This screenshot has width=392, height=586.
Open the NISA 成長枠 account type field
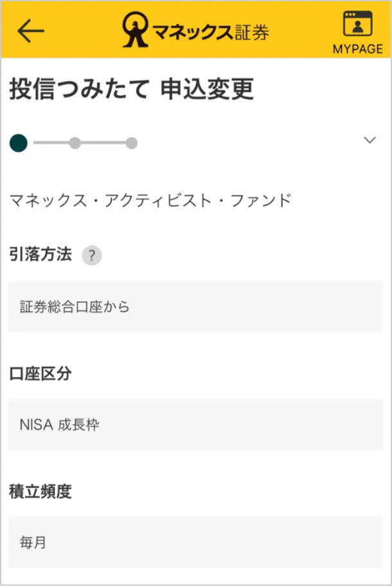(x=195, y=425)
